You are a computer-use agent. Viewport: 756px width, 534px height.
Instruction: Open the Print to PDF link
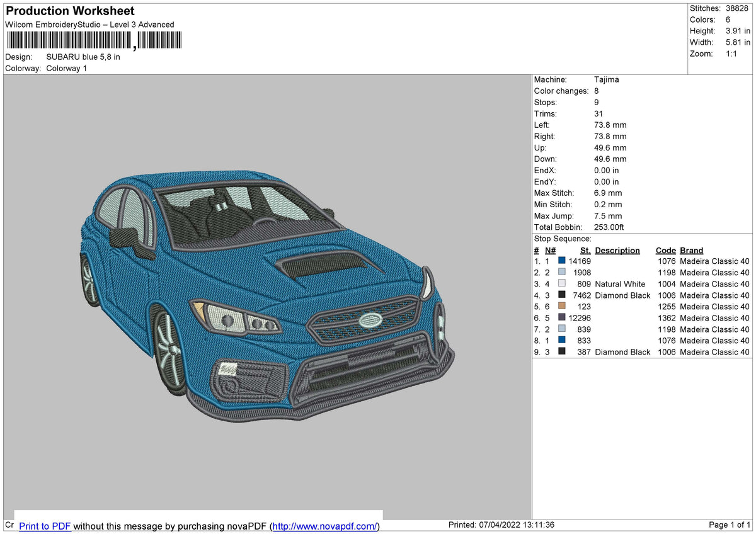(x=45, y=526)
